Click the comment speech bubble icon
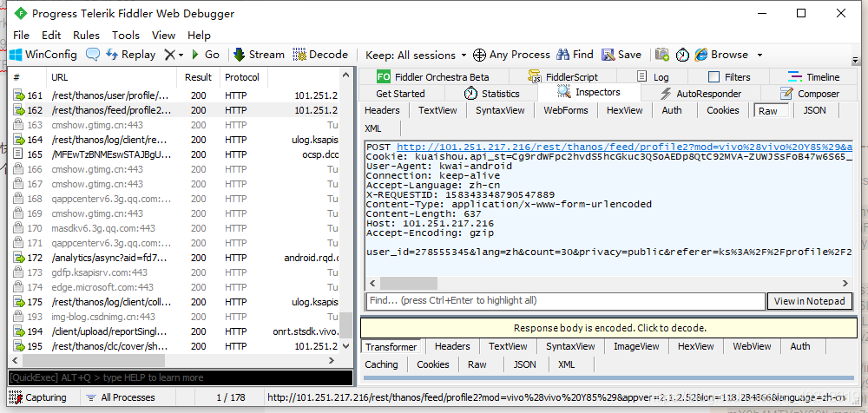The width and height of the screenshot is (868, 413). pos(93,55)
